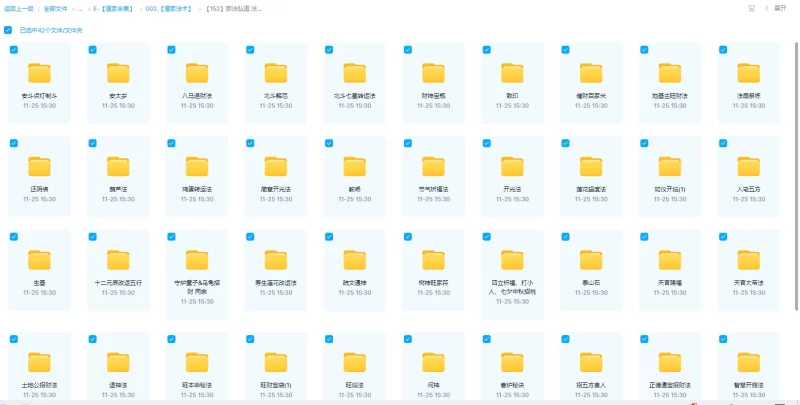The height and width of the screenshot is (405, 800).
Task: Deselect the 北斗解厄 folder checkbox
Action: point(249,49)
